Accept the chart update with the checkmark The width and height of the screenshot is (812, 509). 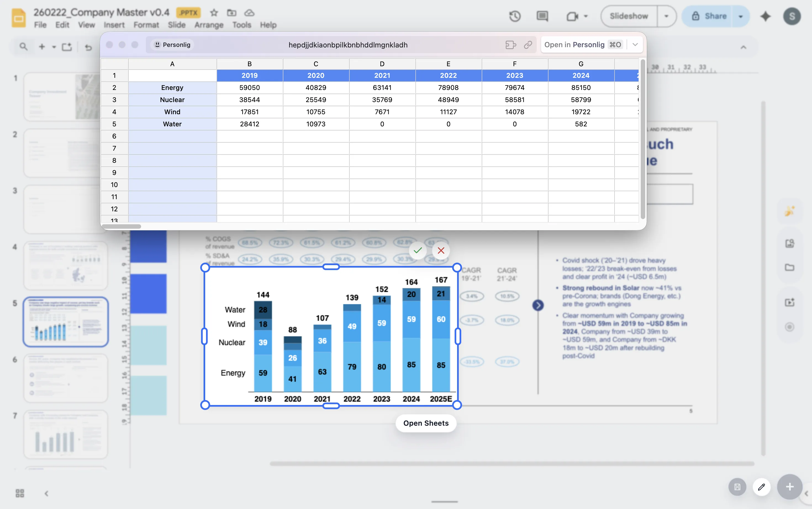[417, 250]
